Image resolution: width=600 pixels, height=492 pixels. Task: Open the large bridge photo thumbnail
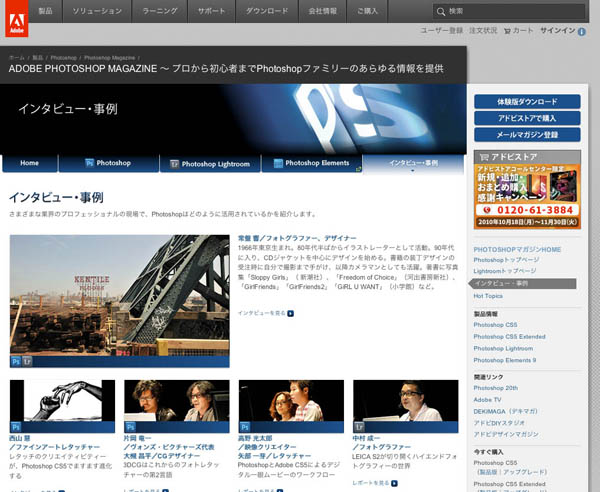[119, 295]
